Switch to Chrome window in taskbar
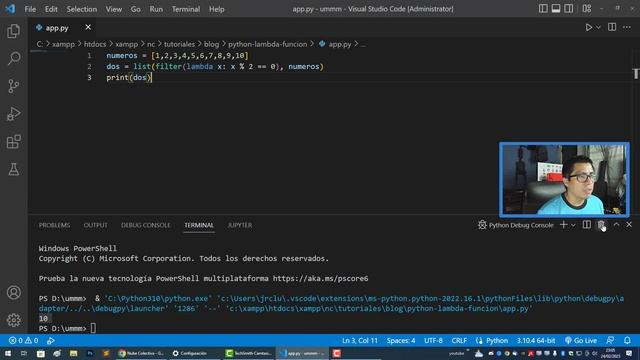The image size is (640, 360). pyautogui.click(x=141, y=353)
